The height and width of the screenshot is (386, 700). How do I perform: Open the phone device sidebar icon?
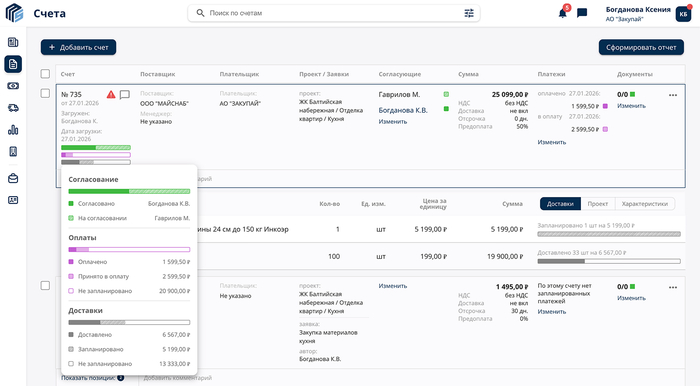pos(13,152)
